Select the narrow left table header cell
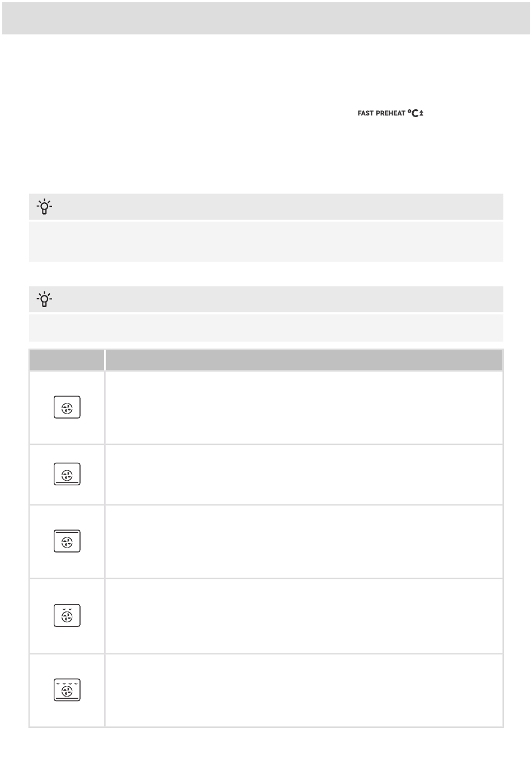This screenshot has width=532, height=770. [67, 360]
